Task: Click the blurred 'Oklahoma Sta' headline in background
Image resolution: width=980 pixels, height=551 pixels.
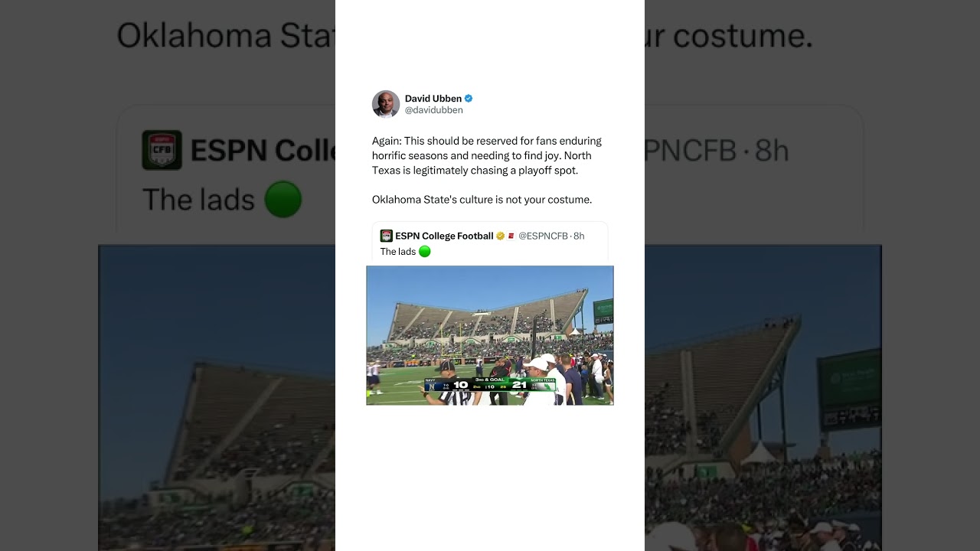Action: coord(226,35)
